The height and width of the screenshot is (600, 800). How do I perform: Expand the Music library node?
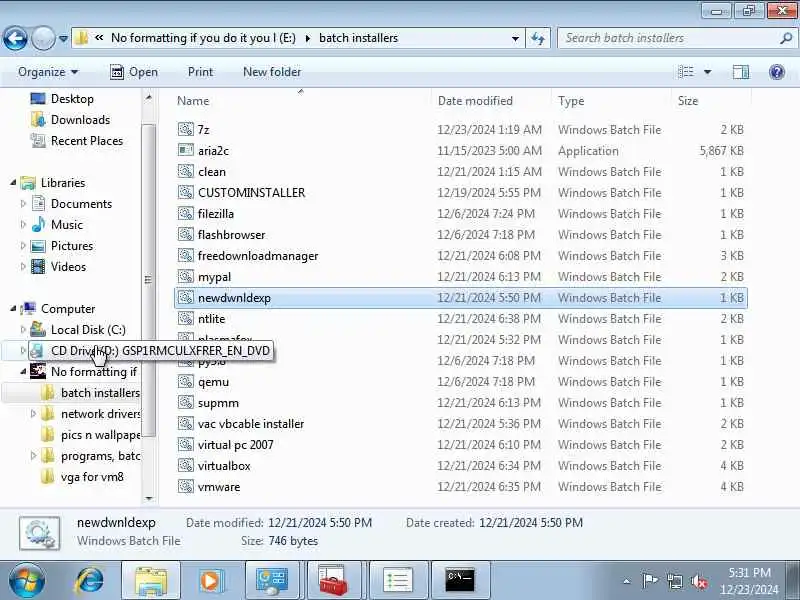click(x=23, y=224)
